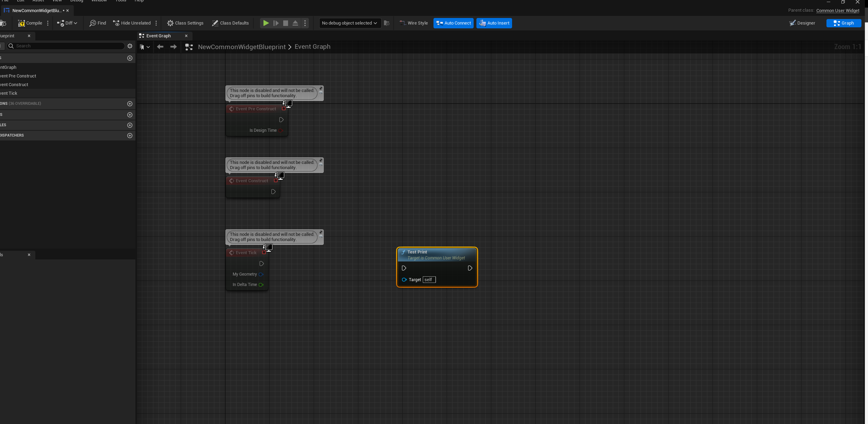This screenshot has height=424, width=868.
Task: Open Class Settings gear icon
Action: click(x=170, y=23)
